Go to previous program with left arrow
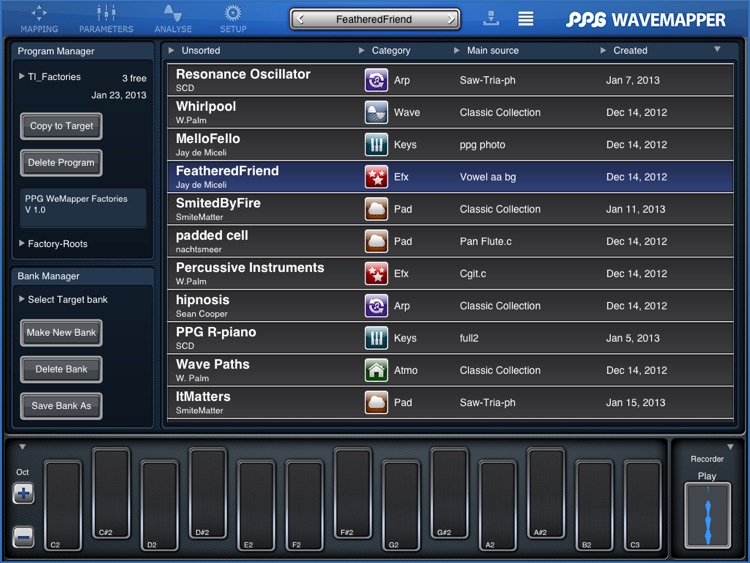Image resolution: width=750 pixels, height=563 pixels. point(300,19)
